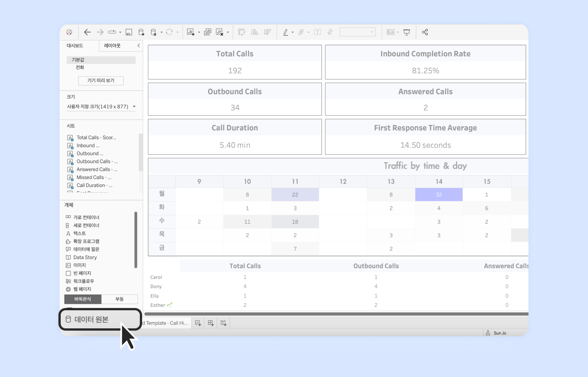Click the new dashboard tab icon
Screen dimensions: 588x377
[211, 323]
